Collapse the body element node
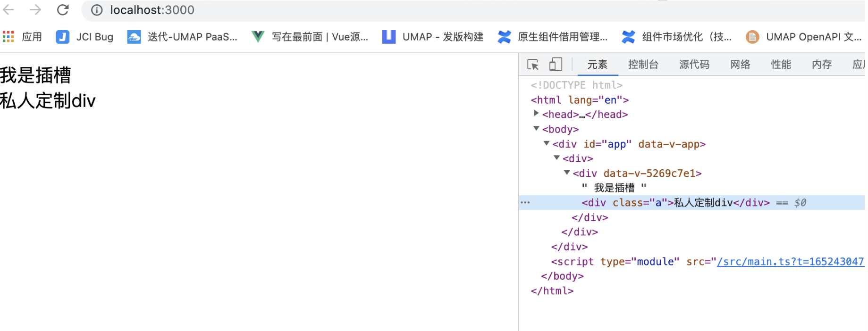 536,129
